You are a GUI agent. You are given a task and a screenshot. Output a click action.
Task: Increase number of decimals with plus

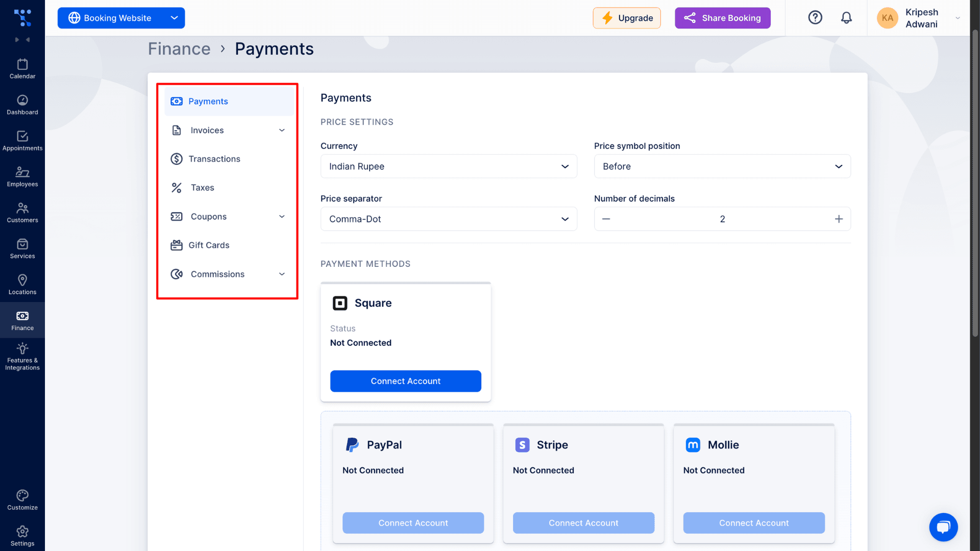[x=839, y=219]
